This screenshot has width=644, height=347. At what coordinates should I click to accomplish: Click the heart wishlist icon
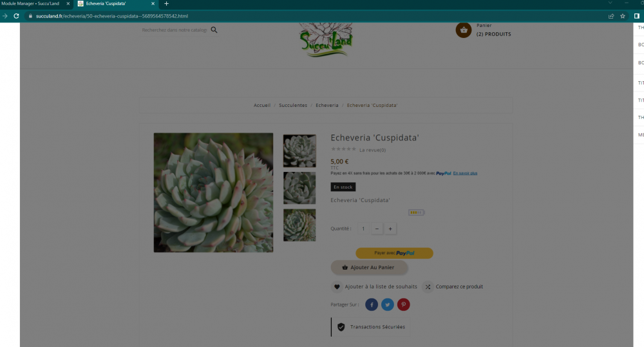click(337, 286)
